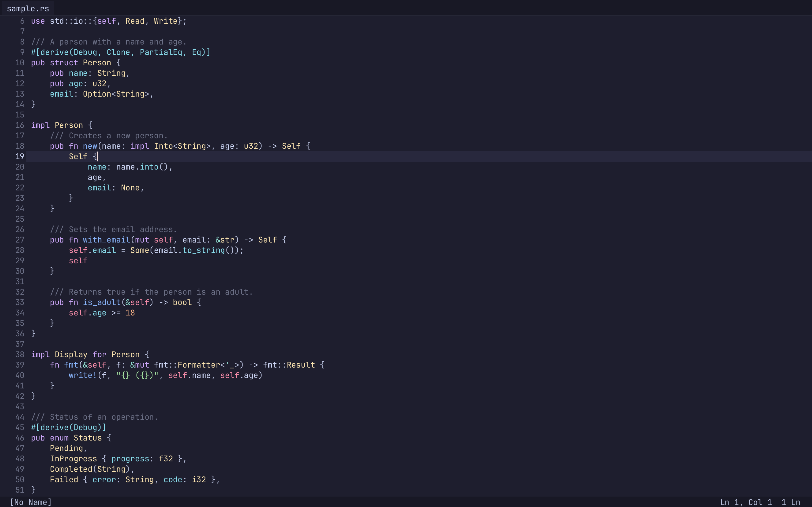Click line number 38 in the gutter

(19, 354)
